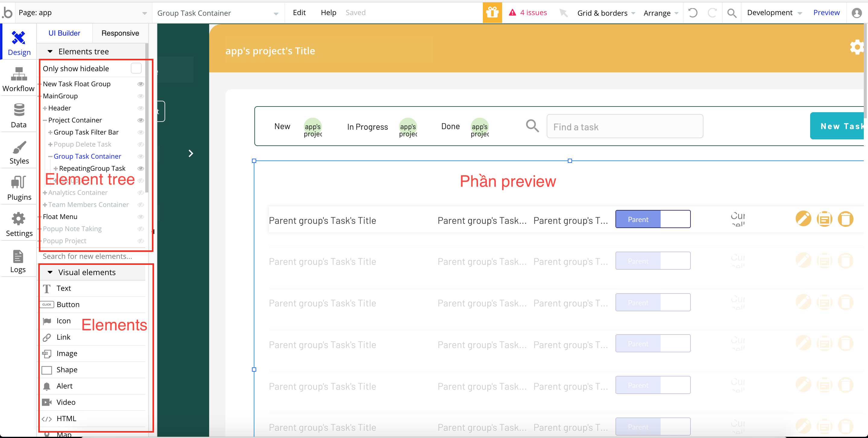Click the search magnifier in top toolbar

[731, 13]
